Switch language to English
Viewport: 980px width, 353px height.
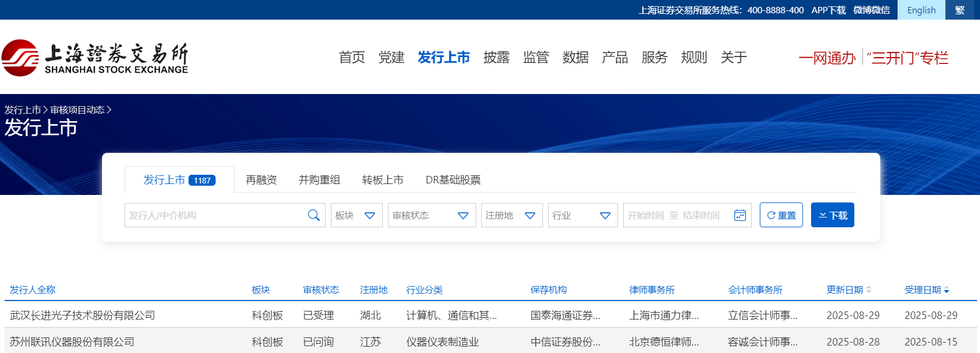tap(921, 10)
